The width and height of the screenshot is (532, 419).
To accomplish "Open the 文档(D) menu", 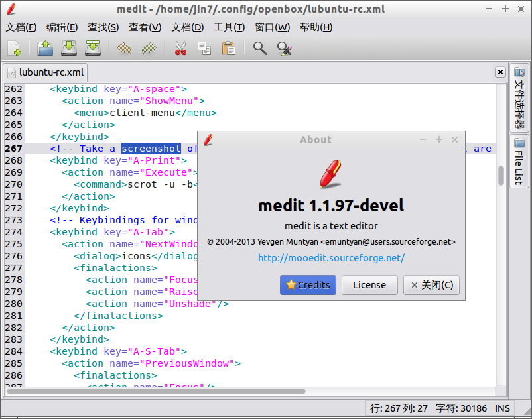I will click(187, 27).
